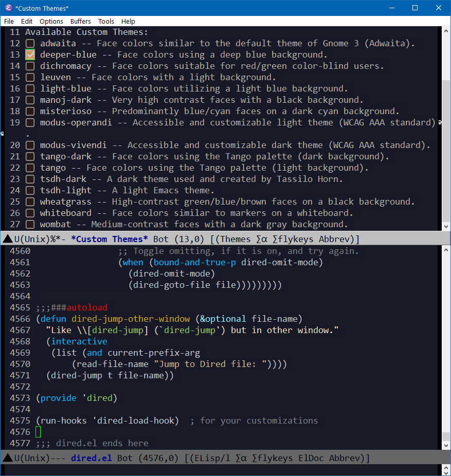The width and height of the screenshot is (451, 476).
Task: Click the red 'autoload' text
Action: pyautogui.click(x=87, y=307)
